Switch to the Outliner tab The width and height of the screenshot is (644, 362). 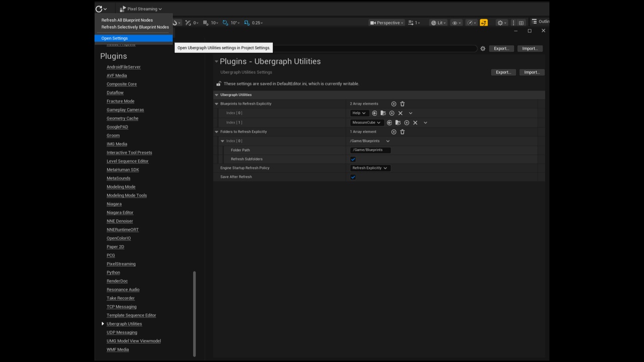(540, 22)
